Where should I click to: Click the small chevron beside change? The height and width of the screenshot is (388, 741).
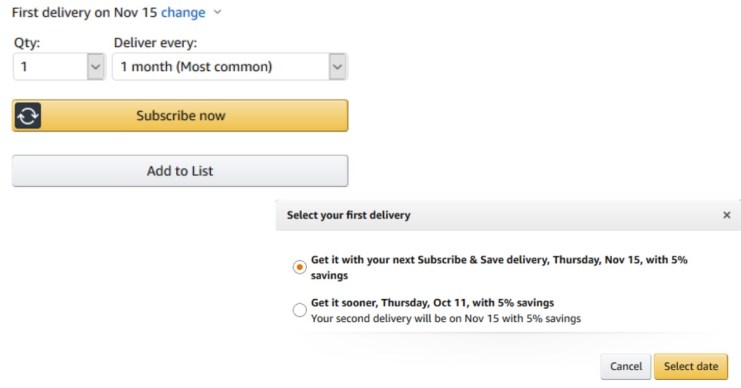tap(217, 12)
